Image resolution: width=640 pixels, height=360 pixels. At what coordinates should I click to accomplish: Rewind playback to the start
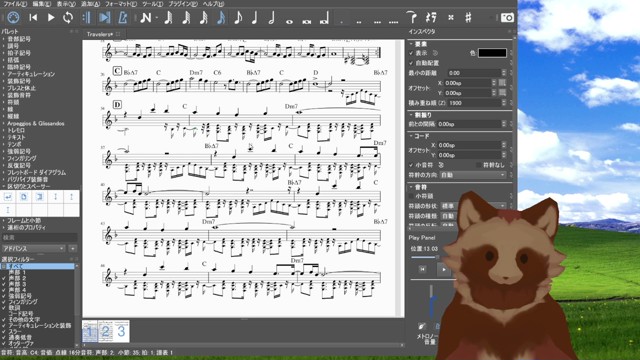pos(33,18)
